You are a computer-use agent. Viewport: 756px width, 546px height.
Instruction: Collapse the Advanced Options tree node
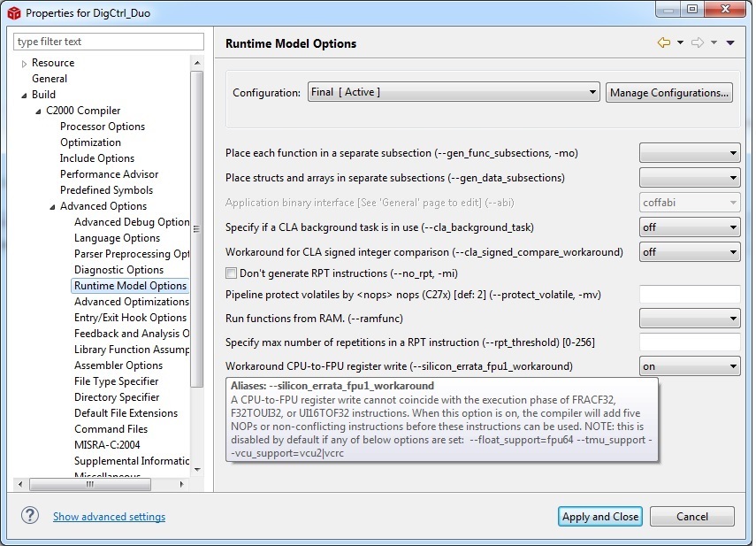coord(52,206)
